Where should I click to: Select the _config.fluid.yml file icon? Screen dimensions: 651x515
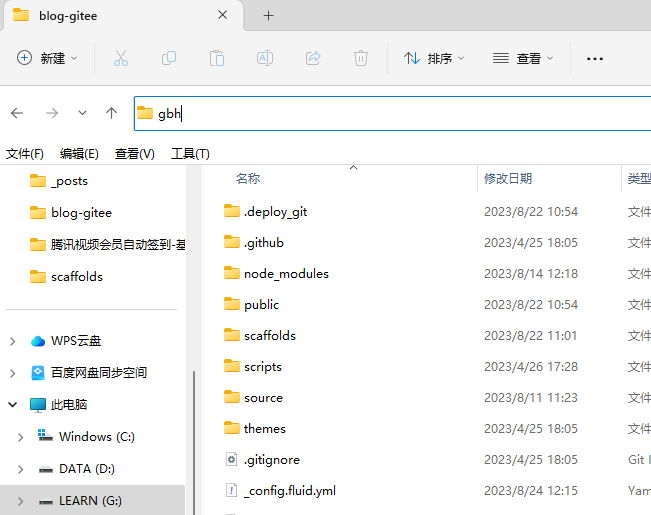click(231, 490)
